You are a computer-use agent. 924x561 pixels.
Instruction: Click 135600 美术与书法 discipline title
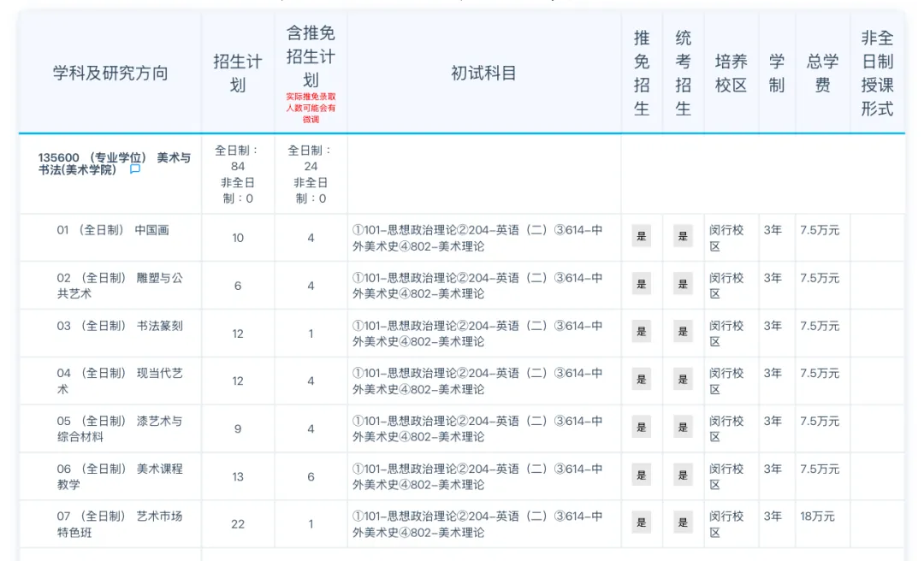click(115, 163)
